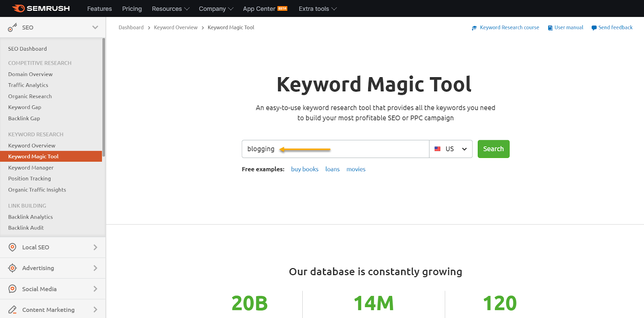
Task: Click the 'movies' free example
Action: tap(356, 169)
